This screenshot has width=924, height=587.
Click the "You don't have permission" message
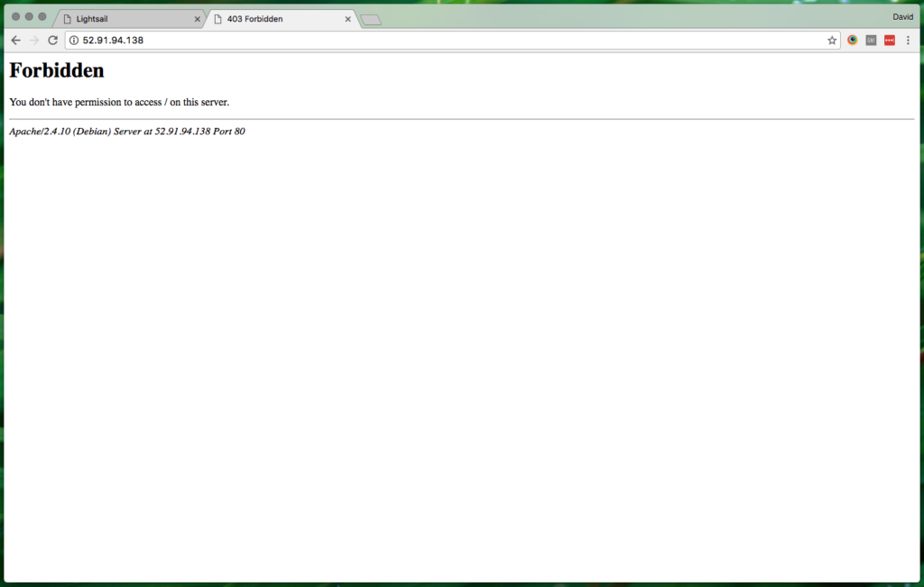coord(119,102)
